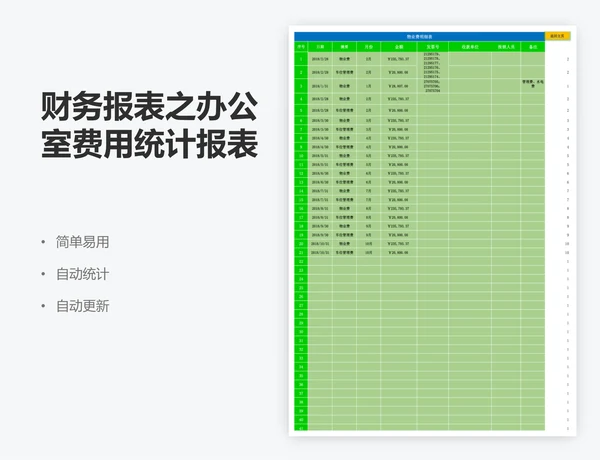Click the 发票号 column header
Image resolution: width=600 pixels, height=460 pixels.
[433, 47]
